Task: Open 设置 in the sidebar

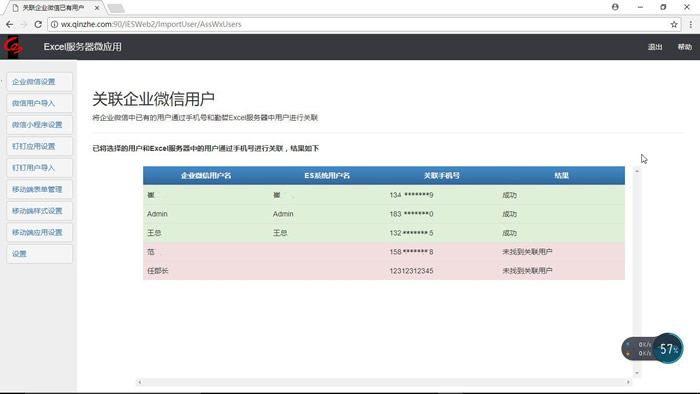Action: point(39,254)
